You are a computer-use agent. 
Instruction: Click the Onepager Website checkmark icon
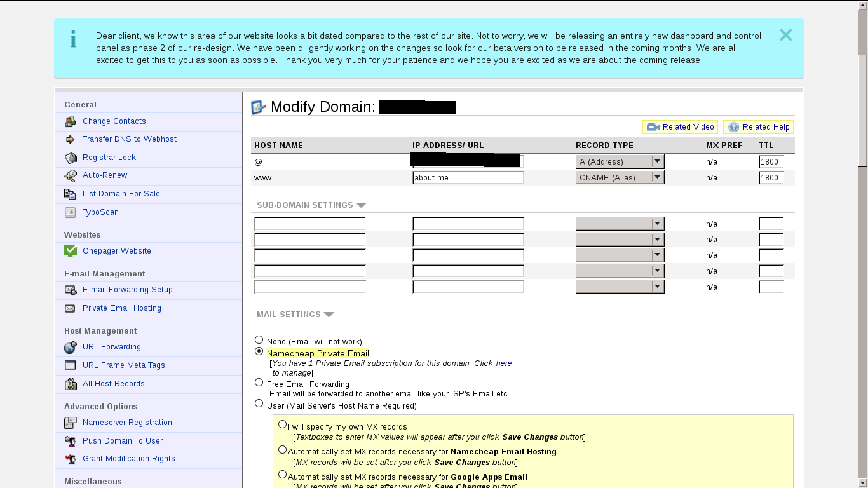click(x=71, y=251)
